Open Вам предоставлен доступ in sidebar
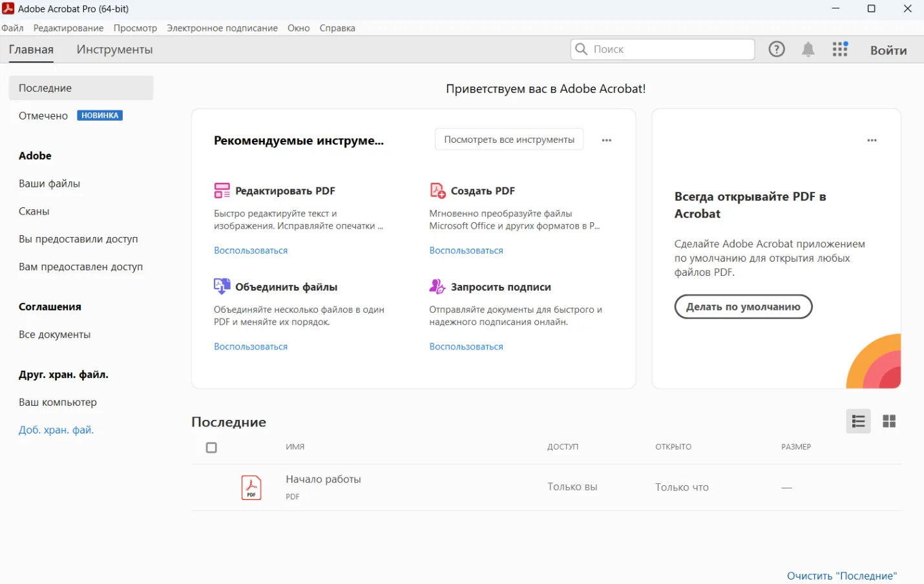Viewport: 924px width, 584px height. [81, 267]
